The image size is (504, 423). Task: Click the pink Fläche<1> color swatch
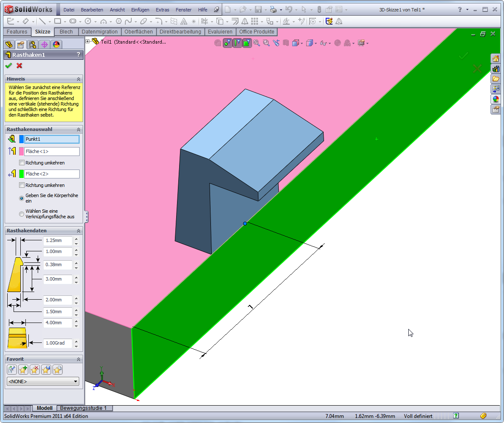(22, 151)
